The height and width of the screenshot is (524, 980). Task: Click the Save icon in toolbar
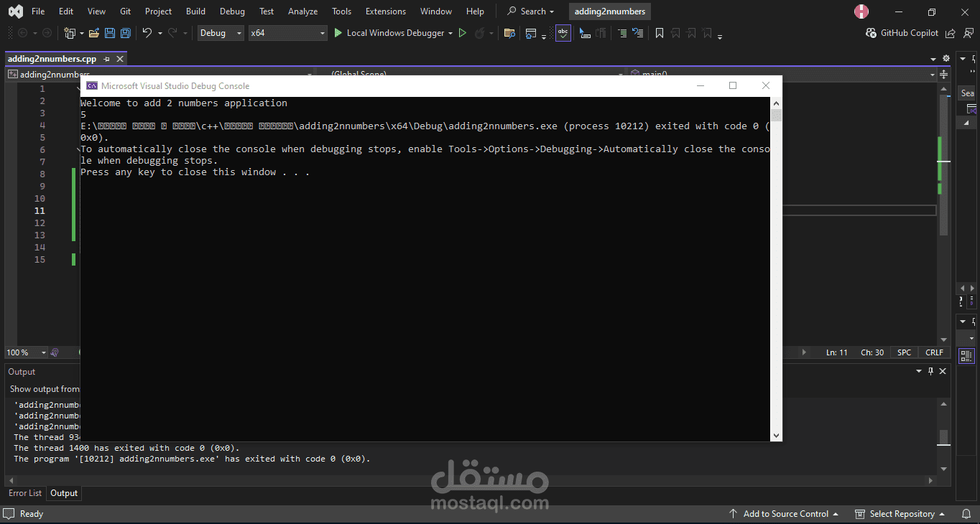(x=110, y=33)
